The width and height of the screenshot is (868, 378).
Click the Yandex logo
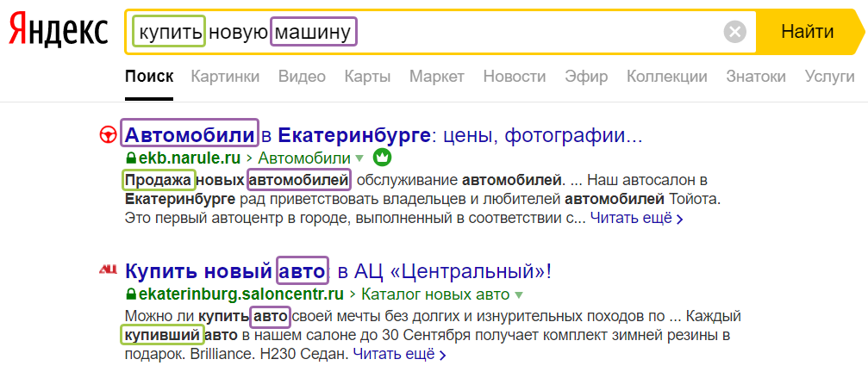click(59, 32)
